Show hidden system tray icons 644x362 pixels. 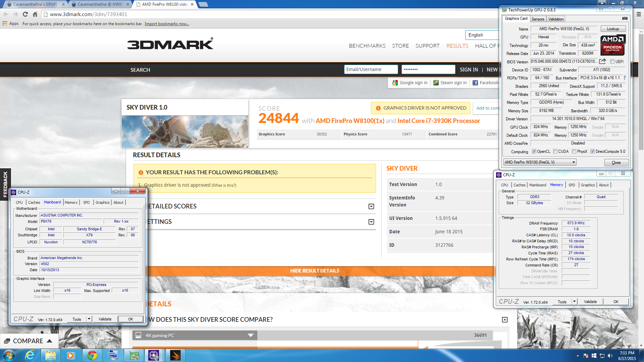[578, 356]
